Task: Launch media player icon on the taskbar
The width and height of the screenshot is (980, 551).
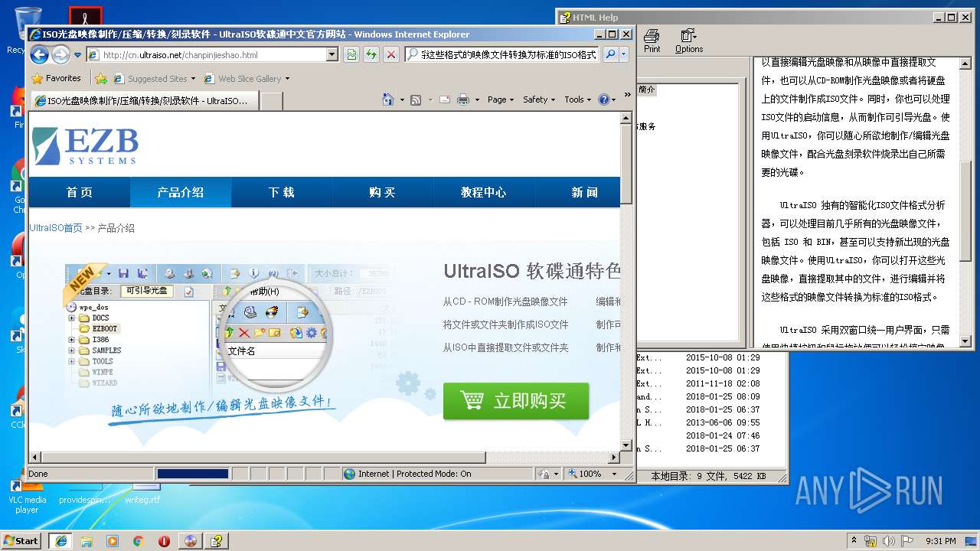Action: (113, 540)
